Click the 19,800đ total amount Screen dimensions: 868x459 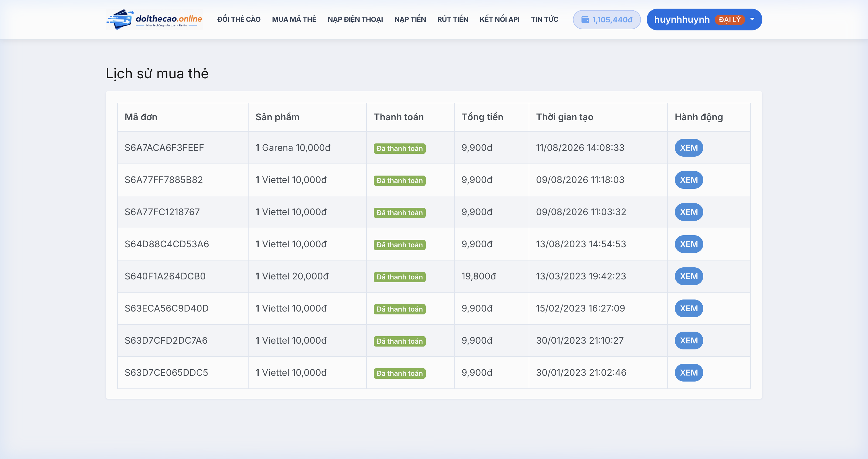tap(478, 277)
